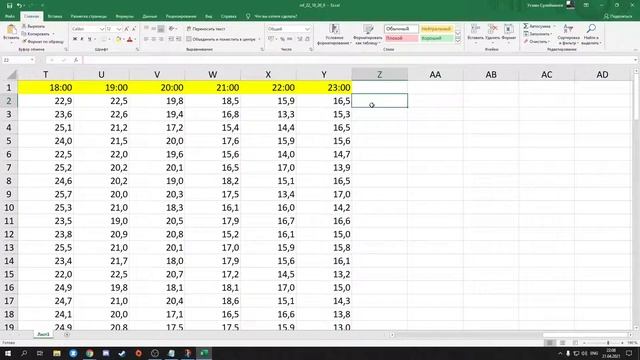Screen dimensions: 640x360
Task: Open the font size dropdown
Action: coord(119,29)
